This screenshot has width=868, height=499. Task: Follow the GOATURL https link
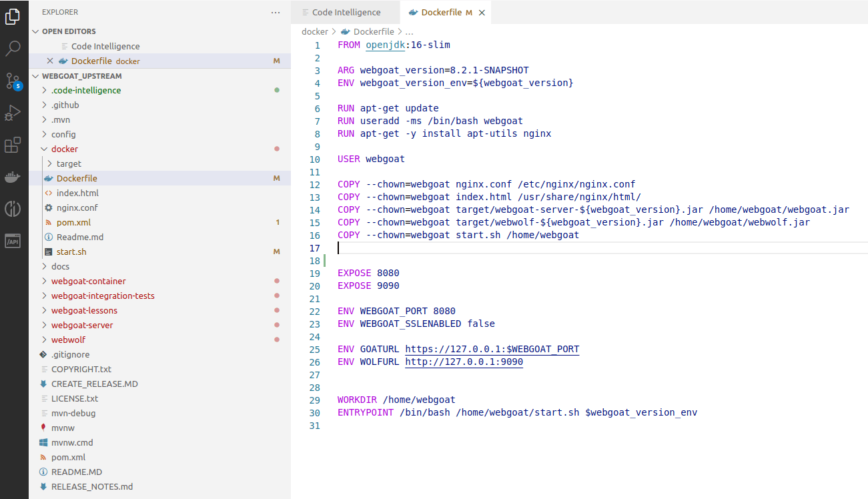492,349
